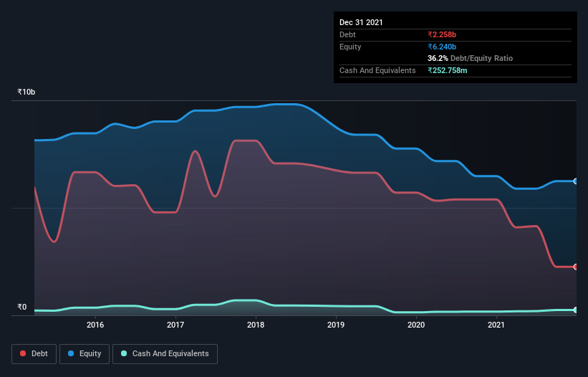588x377 pixels.
Task: Select the teal Cash endpoint marker on chart
Action: point(576,310)
